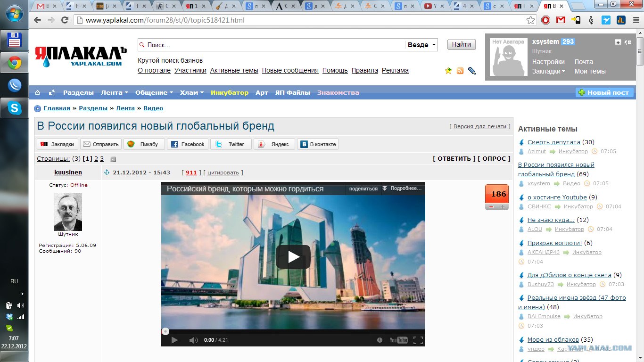Open the Везде search scope dropdown
Image resolution: width=644 pixels, height=362 pixels.
pos(421,45)
